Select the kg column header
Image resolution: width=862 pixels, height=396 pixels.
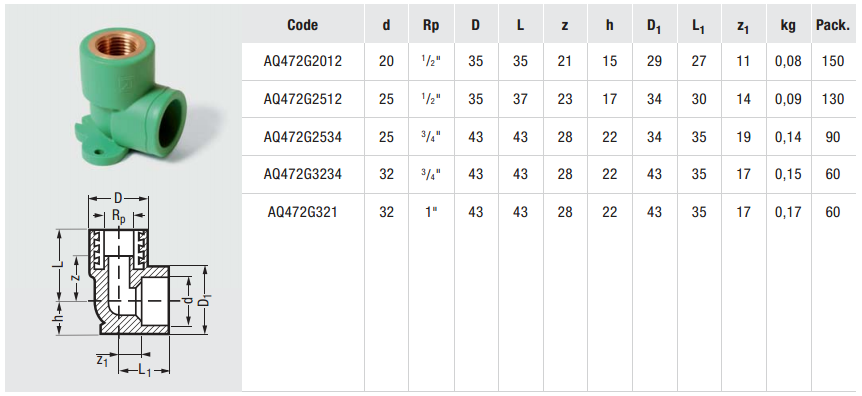click(788, 26)
